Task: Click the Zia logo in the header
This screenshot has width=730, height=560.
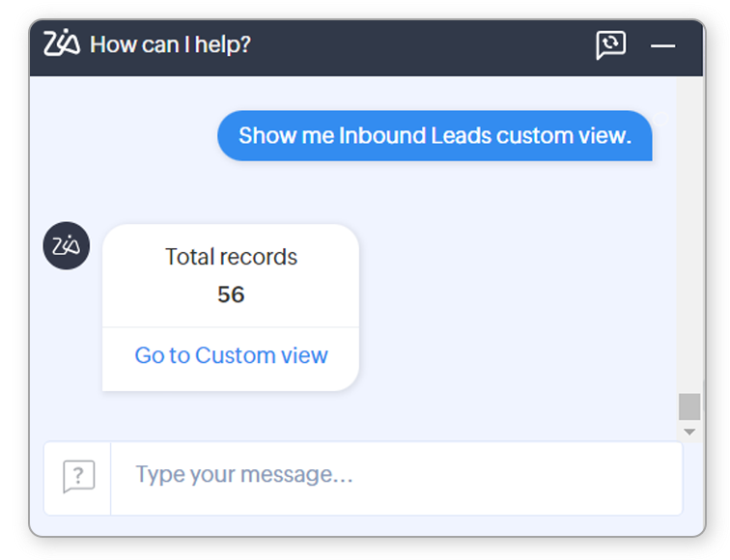Action: pyautogui.click(x=62, y=44)
